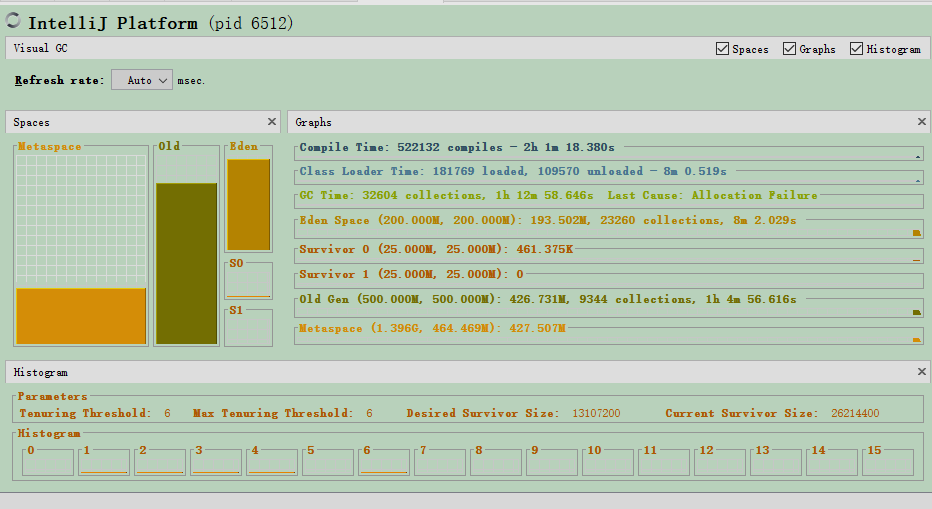932x509 pixels.
Task: Click the Survivor 0 graph label
Action: (436, 249)
